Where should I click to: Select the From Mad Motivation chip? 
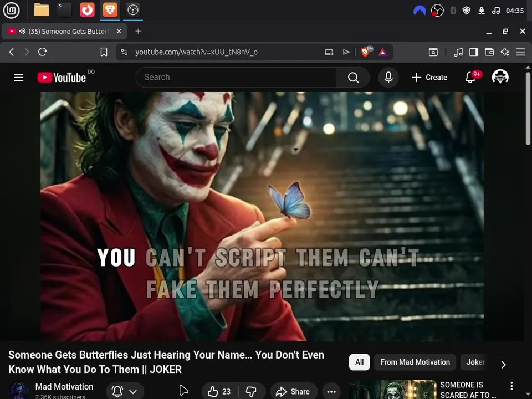[x=415, y=362]
